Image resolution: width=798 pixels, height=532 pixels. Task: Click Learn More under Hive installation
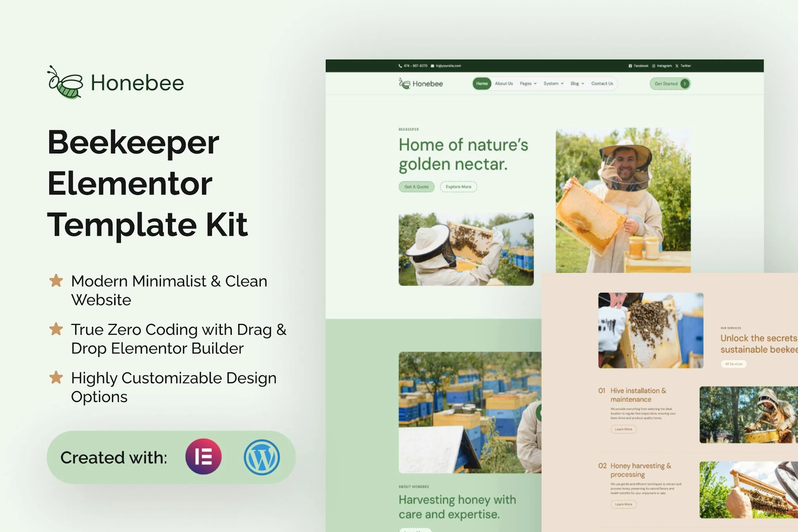coord(623,429)
